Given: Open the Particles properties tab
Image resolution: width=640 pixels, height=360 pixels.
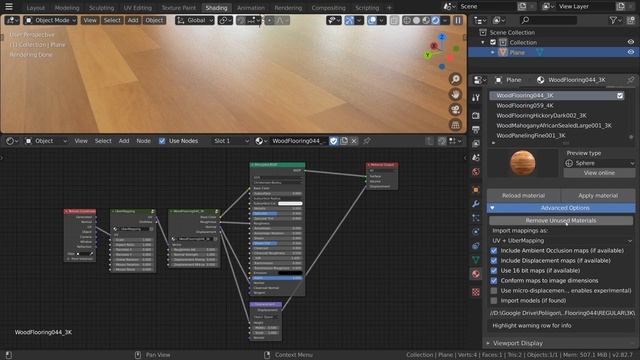Looking at the screenshot, I should (476, 218).
